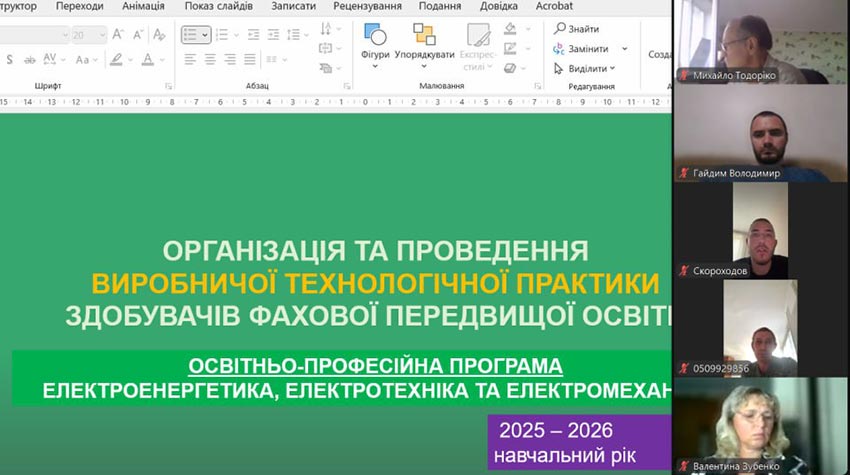Switch to the Рецензування tab
Screen dimensions: 850x475
pyautogui.click(x=368, y=6)
